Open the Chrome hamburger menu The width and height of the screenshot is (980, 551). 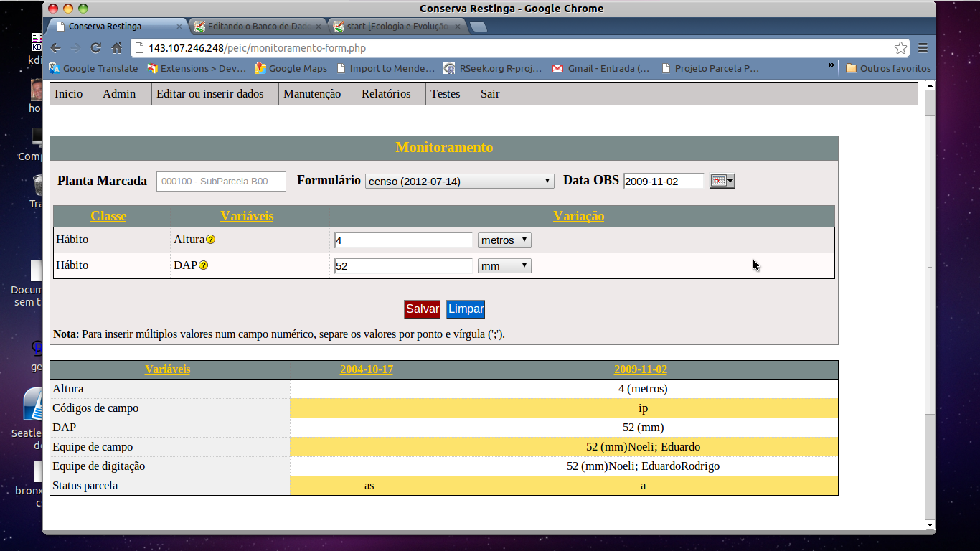923,48
